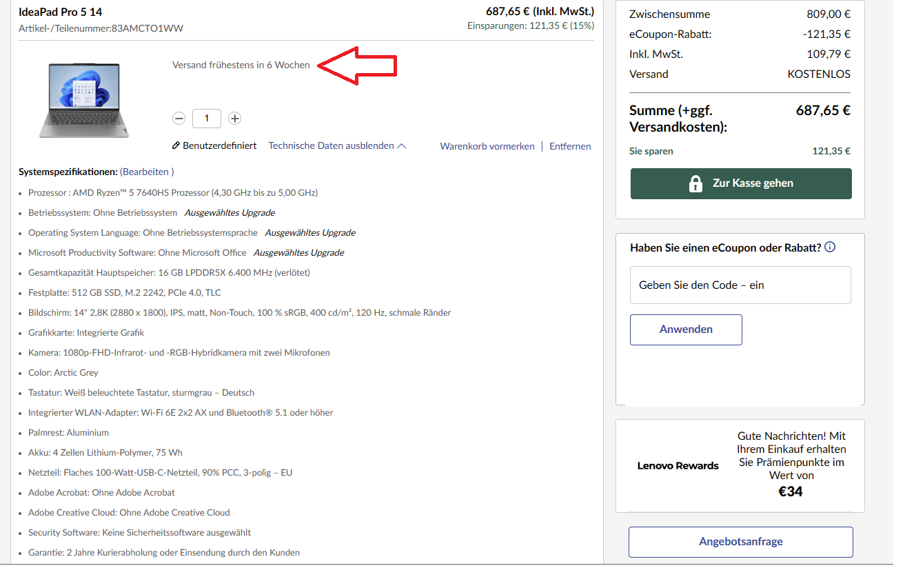Click the Color: Arctic Grey line
The height and width of the screenshot is (588, 905).
click(63, 373)
